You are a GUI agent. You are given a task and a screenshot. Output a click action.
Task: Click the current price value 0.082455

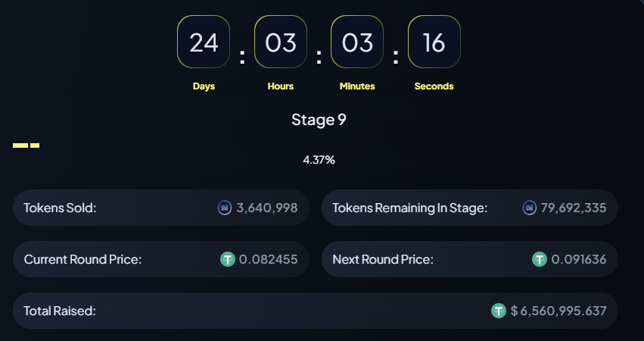[x=269, y=259]
